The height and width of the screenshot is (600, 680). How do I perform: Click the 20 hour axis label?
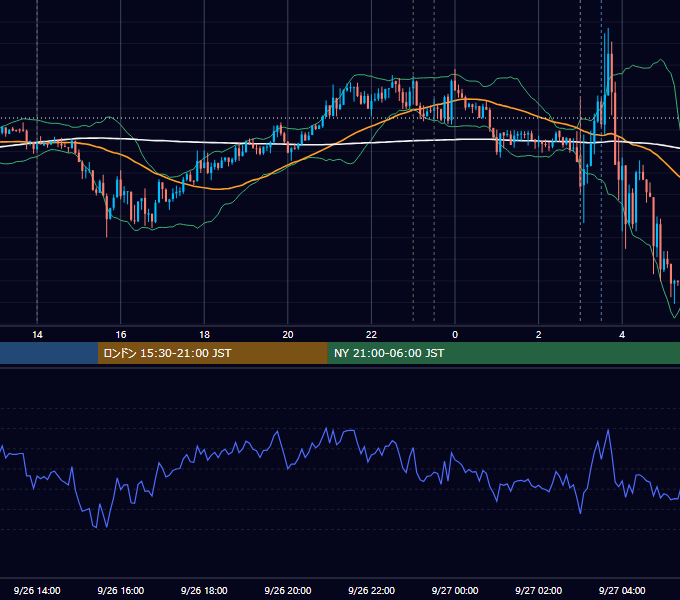point(288,335)
